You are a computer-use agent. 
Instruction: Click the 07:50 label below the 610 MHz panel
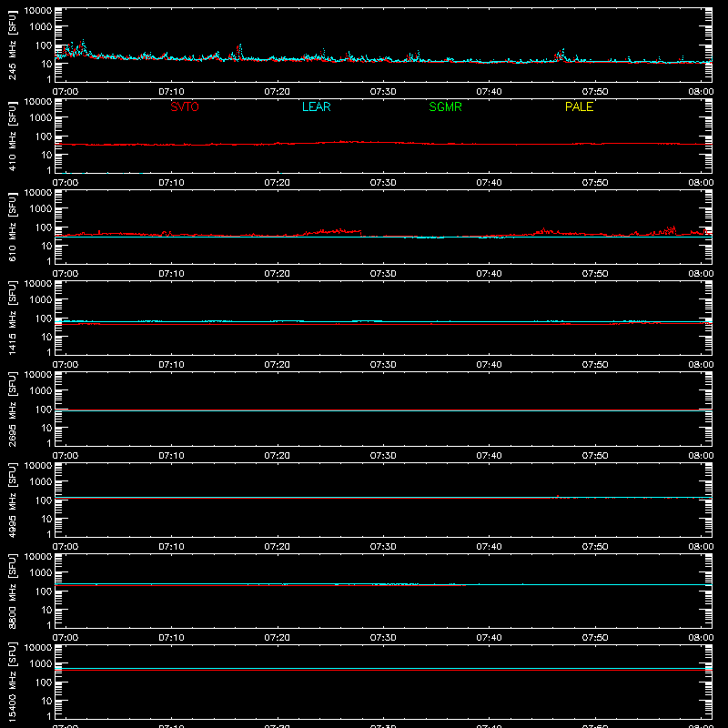[595, 274]
